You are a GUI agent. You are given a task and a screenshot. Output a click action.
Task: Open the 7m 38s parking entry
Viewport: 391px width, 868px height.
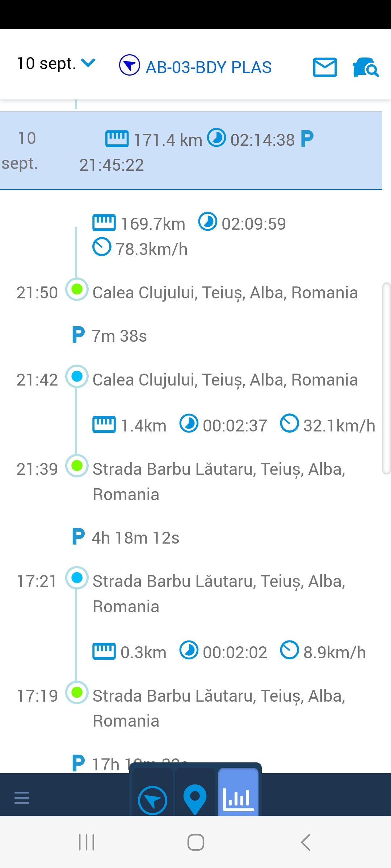tap(119, 336)
